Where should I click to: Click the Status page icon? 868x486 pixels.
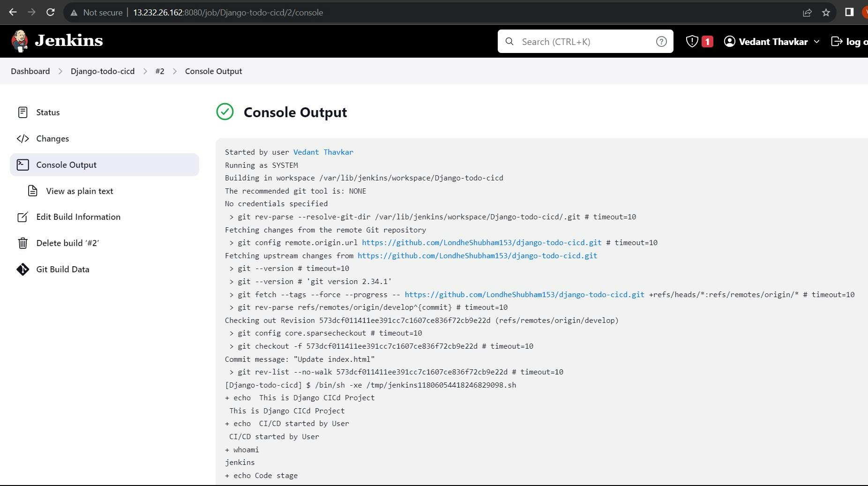(x=22, y=112)
